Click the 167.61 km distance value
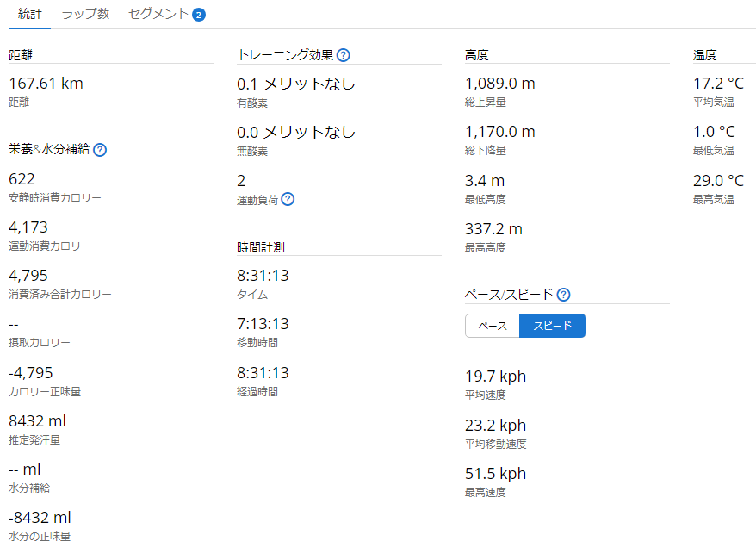 tap(46, 84)
